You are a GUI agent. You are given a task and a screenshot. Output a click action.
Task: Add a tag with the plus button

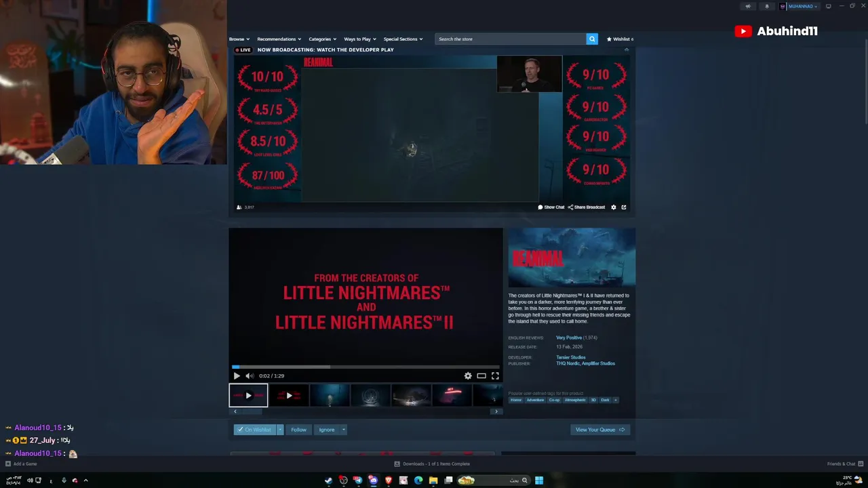616,400
